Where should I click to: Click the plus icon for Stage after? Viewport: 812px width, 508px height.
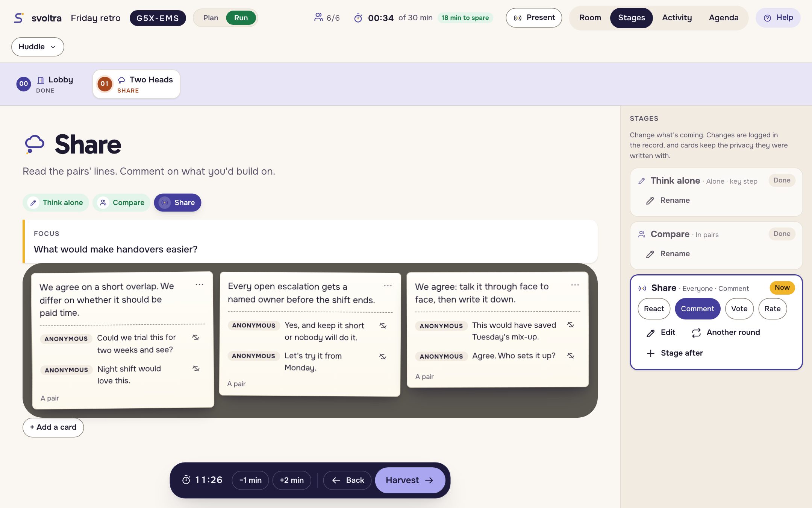(x=650, y=353)
